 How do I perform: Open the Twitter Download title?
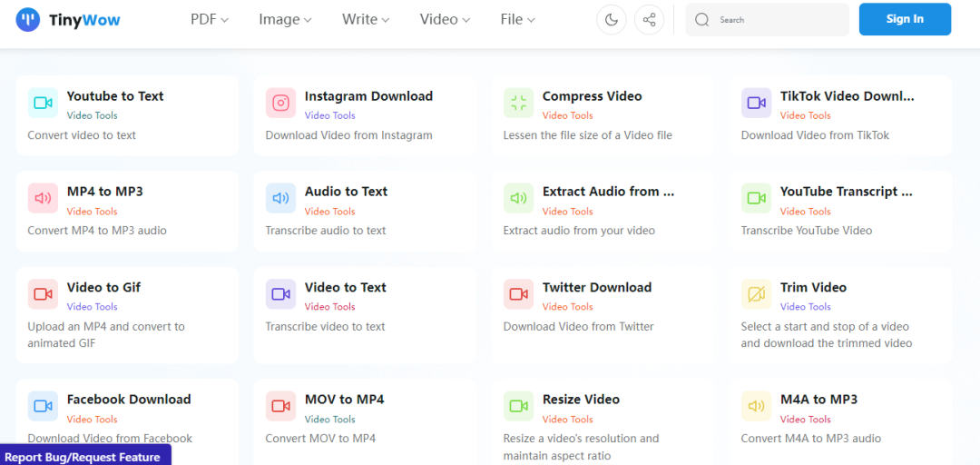(597, 287)
